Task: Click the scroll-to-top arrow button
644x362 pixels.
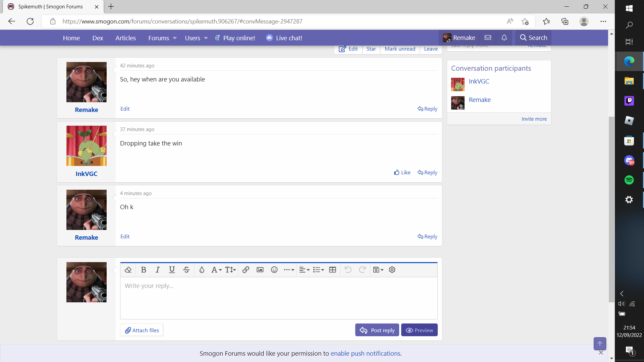Action: pos(600,344)
